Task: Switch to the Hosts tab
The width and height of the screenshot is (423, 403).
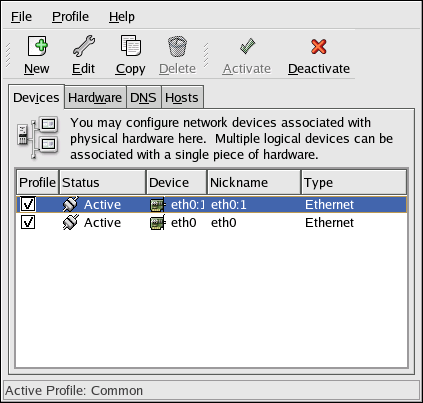Action: point(182,98)
